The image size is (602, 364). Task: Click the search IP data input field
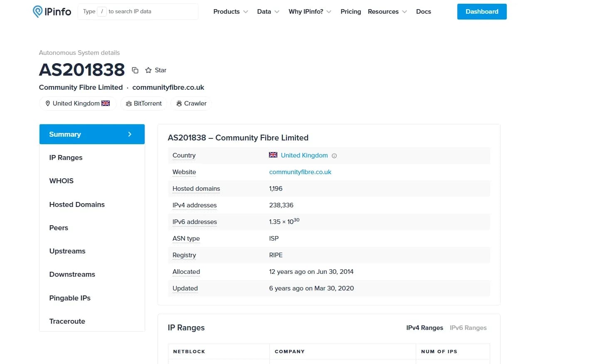[x=150, y=12]
